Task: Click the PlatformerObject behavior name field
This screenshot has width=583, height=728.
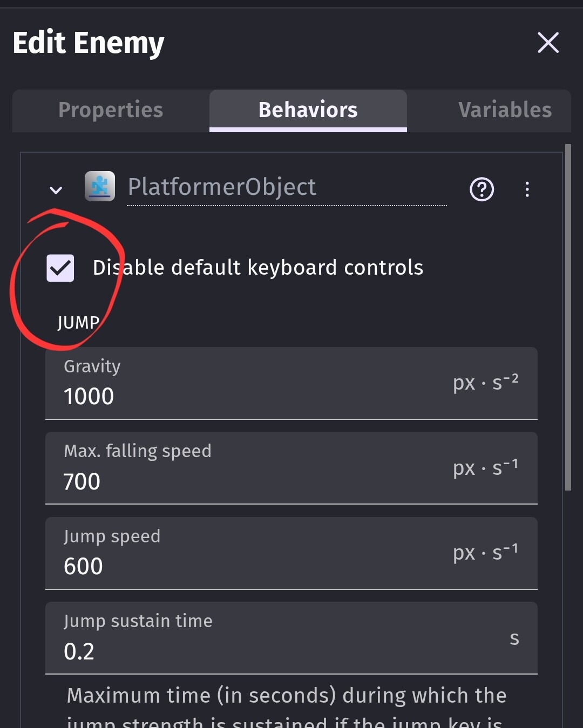Action: point(286,187)
